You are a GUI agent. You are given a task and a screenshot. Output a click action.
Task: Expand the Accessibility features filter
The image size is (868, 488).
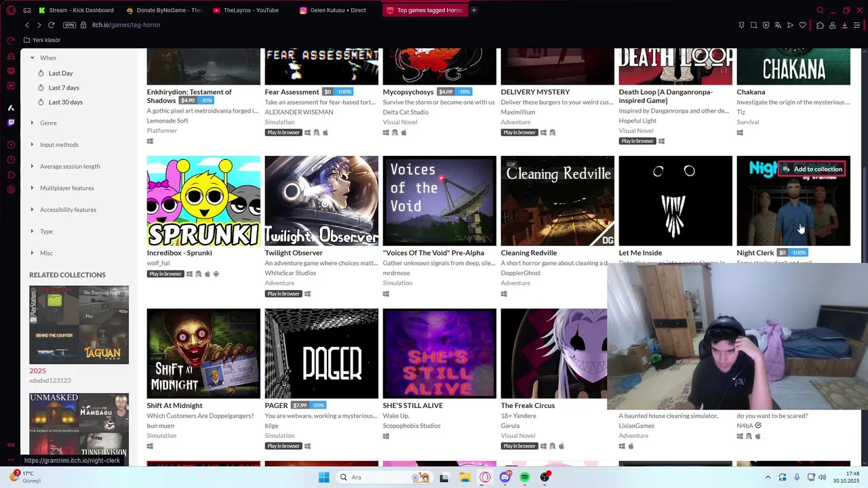63,210
